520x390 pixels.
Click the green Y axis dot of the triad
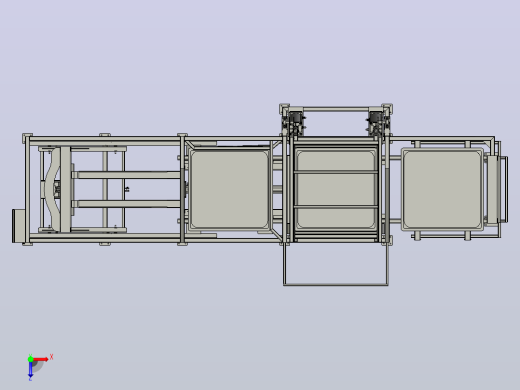point(30,359)
